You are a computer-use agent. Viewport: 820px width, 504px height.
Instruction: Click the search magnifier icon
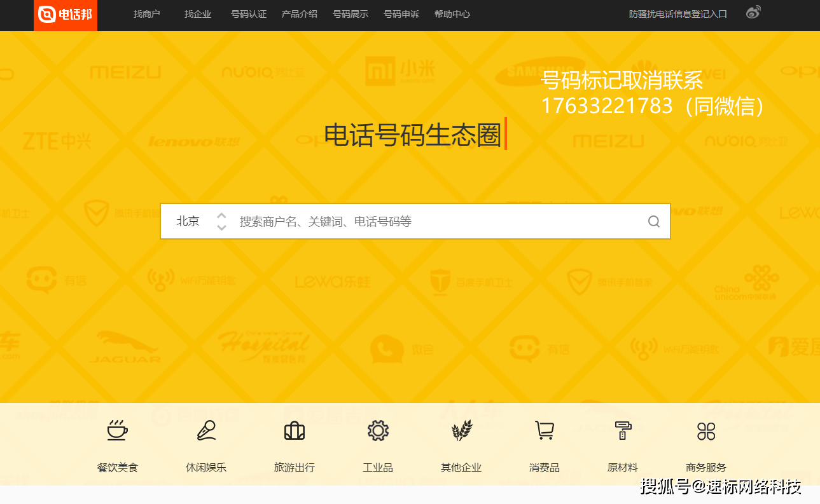[654, 221]
